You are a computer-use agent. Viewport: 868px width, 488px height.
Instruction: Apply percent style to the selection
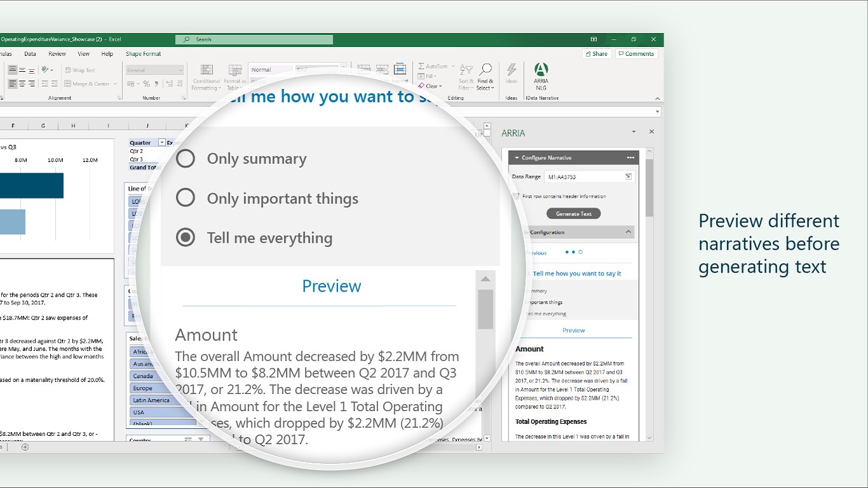pos(147,84)
